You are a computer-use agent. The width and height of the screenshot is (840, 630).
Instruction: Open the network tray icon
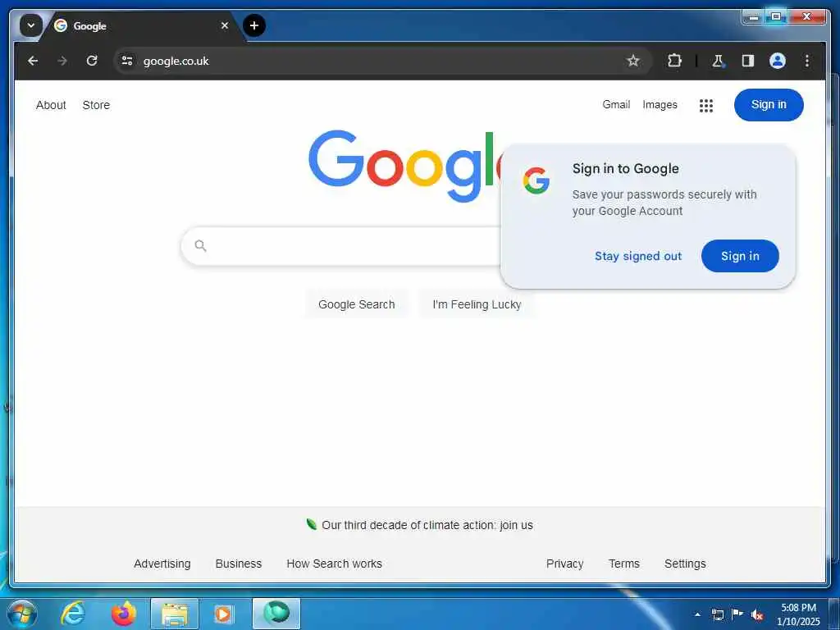click(718, 614)
